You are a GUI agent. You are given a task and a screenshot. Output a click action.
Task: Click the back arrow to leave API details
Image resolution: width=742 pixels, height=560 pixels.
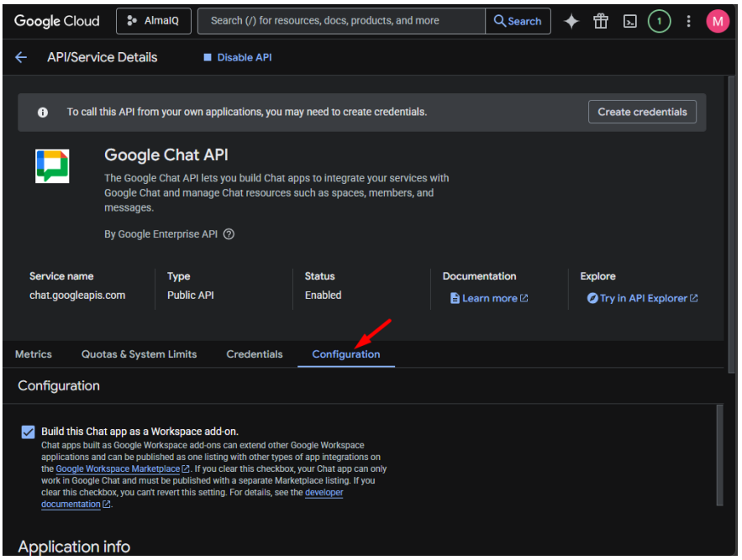pyautogui.click(x=20, y=57)
